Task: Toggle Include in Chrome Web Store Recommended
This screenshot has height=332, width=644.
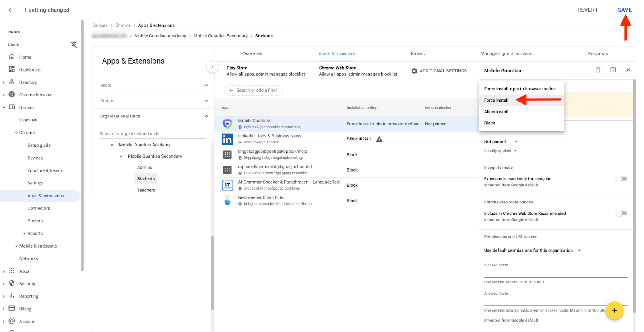Action: [621, 213]
